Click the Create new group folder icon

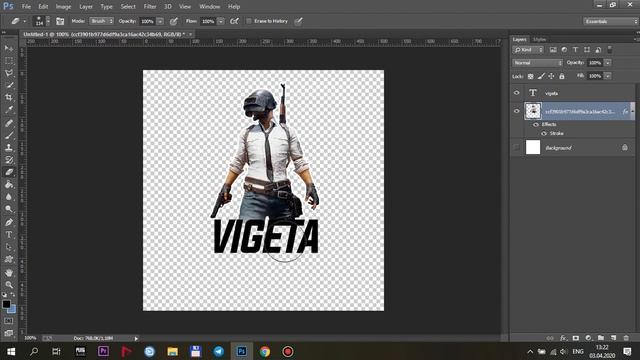tap(601, 338)
